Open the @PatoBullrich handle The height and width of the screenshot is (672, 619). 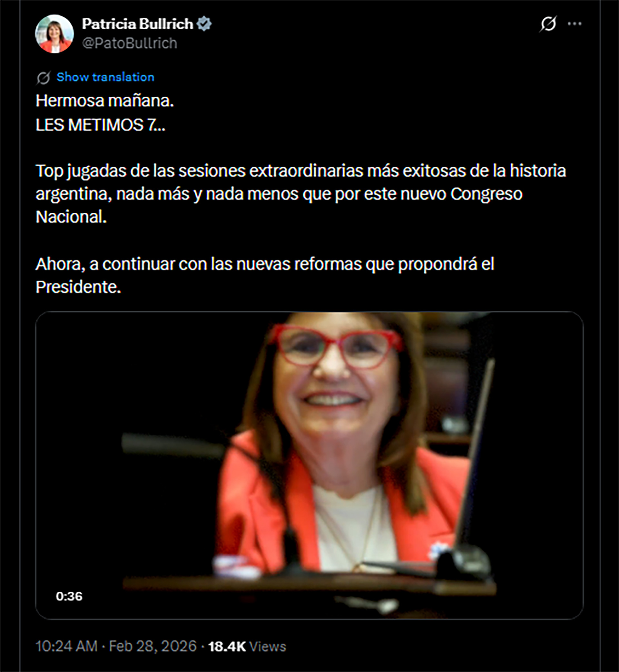pos(130,44)
